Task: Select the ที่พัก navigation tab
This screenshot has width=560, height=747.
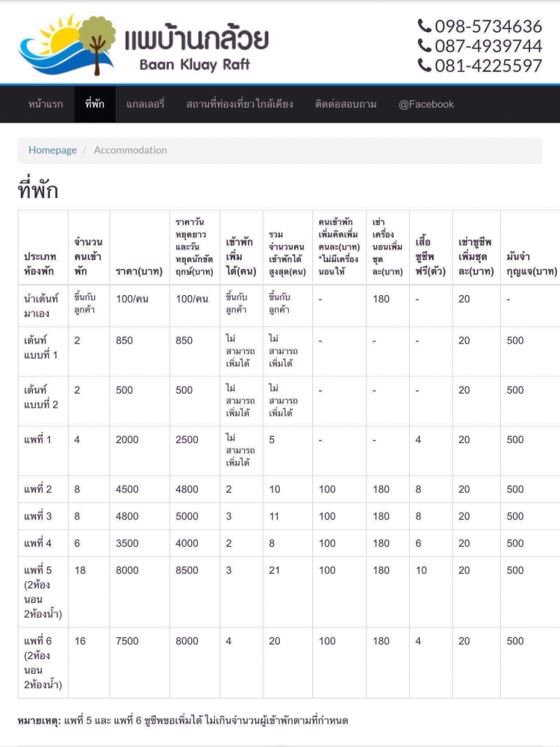Action: tap(95, 105)
